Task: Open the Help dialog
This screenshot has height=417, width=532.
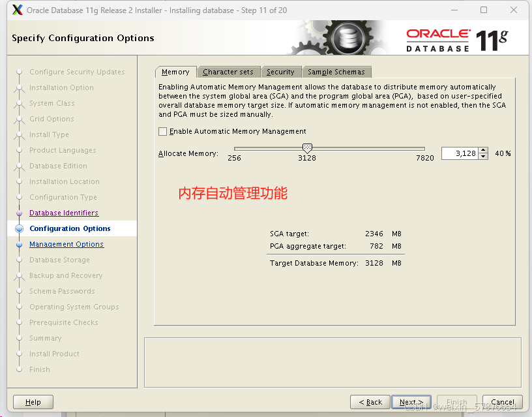Action: click(x=33, y=401)
